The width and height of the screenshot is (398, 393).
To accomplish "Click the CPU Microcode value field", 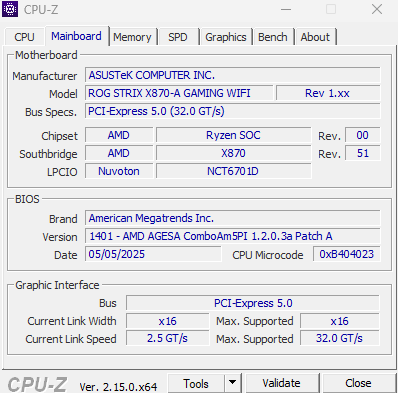I will 346,254.
